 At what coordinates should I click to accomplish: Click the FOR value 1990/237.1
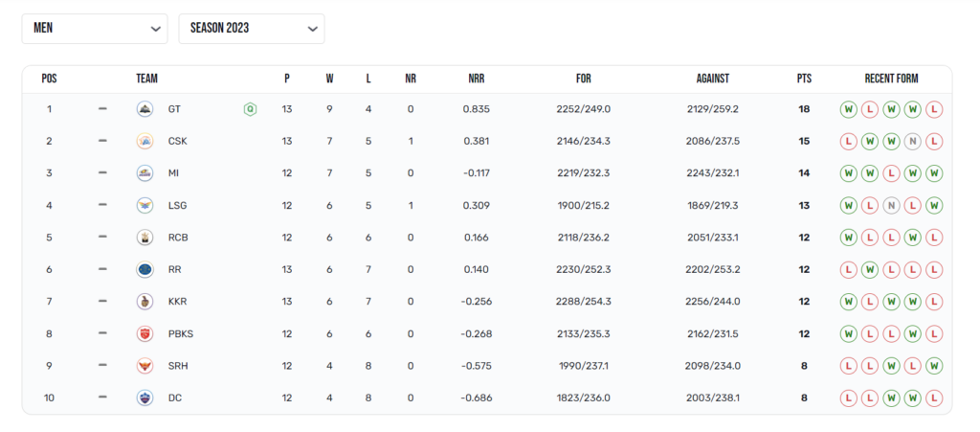(x=583, y=366)
